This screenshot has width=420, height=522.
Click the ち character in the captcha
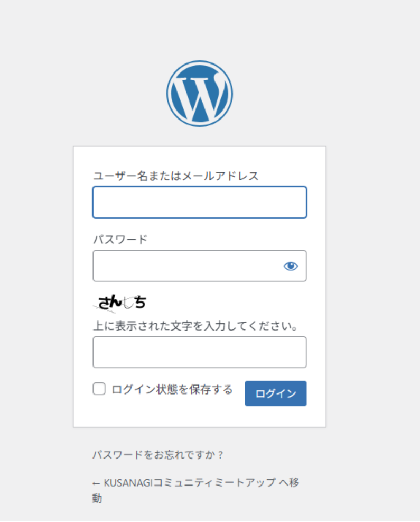tap(139, 303)
